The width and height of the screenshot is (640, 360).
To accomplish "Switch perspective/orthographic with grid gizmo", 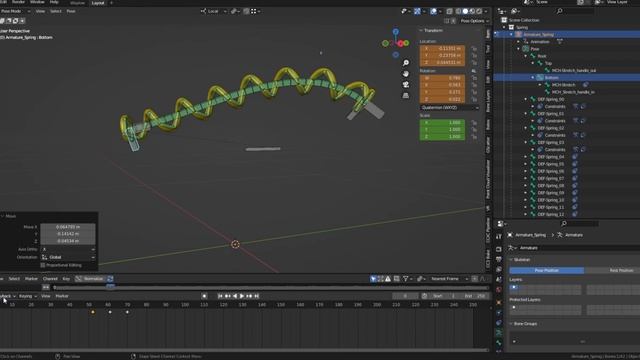I will click(x=406, y=96).
